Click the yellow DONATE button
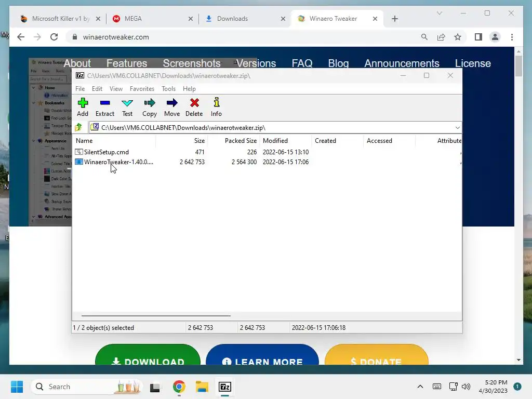 tap(377, 354)
